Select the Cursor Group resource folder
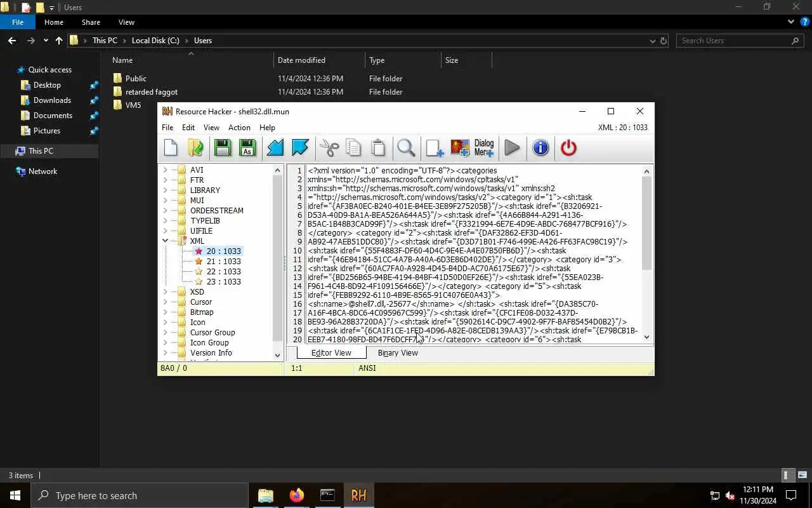Screen dimensions: 812x508 tap(213, 332)
